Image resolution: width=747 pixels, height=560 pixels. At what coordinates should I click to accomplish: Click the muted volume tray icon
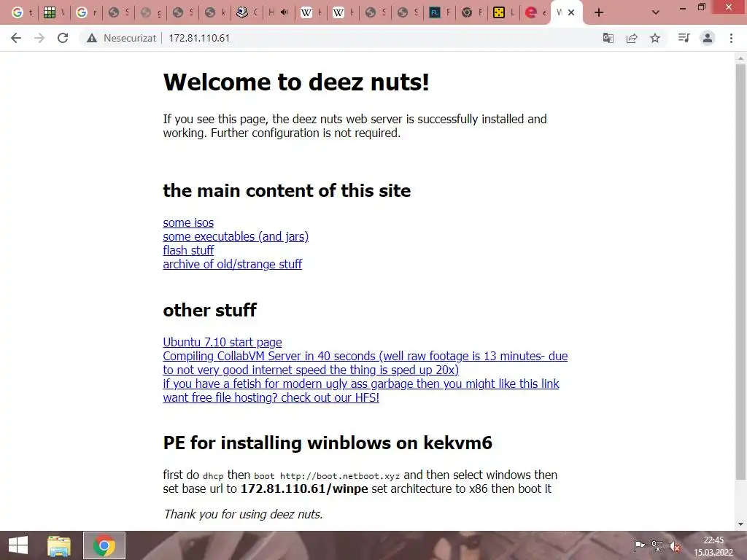(x=675, y=546)
